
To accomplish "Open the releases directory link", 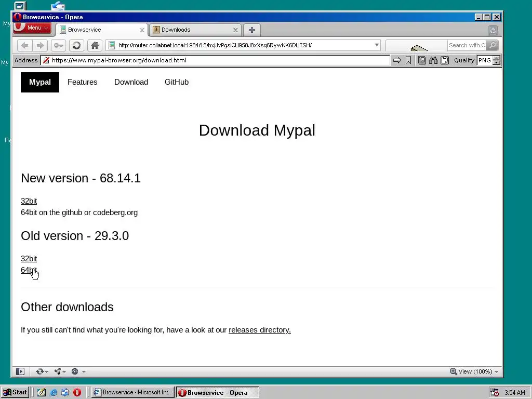I will point(260,330).
